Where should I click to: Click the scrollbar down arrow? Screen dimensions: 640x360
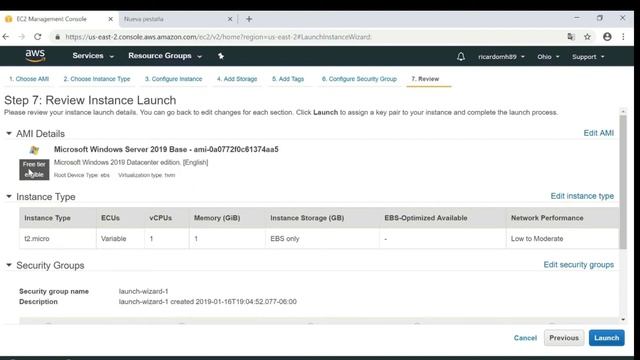tap(623, 320)
